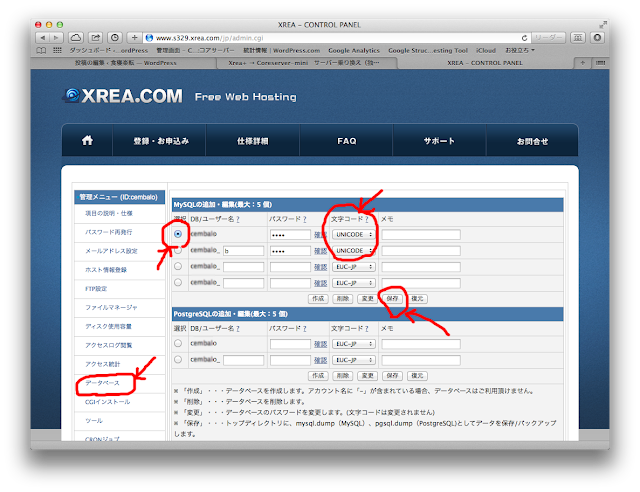
Task: Click 確認 link for MySQL cembalo password
Action: [320, 235]
